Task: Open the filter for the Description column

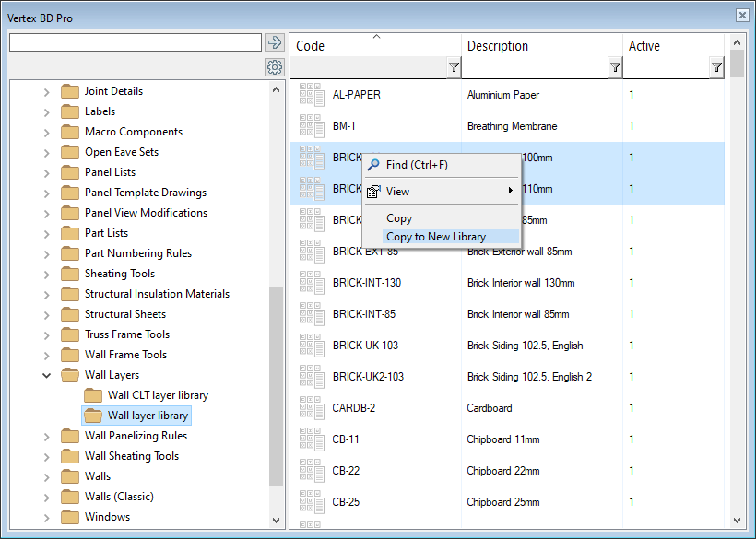Action: [x=614, y=66]
